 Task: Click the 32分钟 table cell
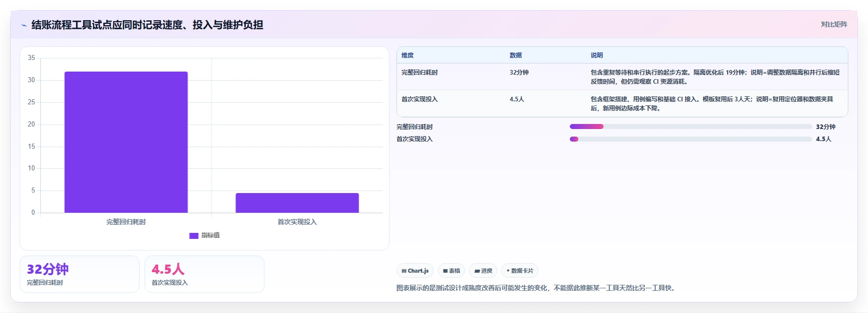coord(519,73)
